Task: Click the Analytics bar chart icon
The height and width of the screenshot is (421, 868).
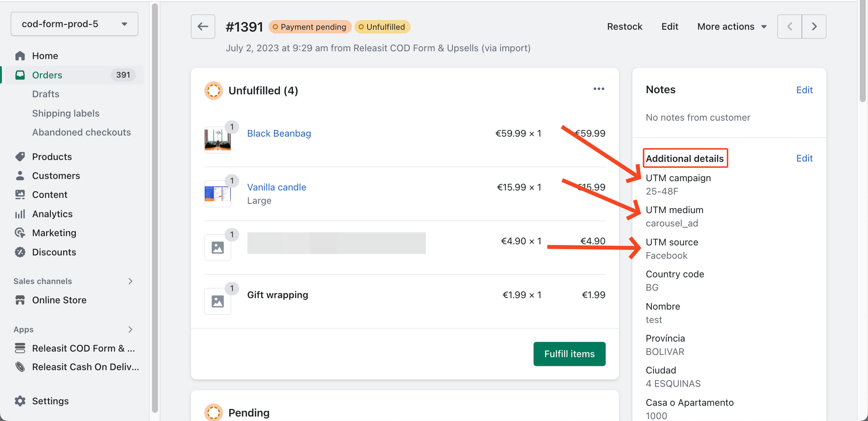Action: 20,214
